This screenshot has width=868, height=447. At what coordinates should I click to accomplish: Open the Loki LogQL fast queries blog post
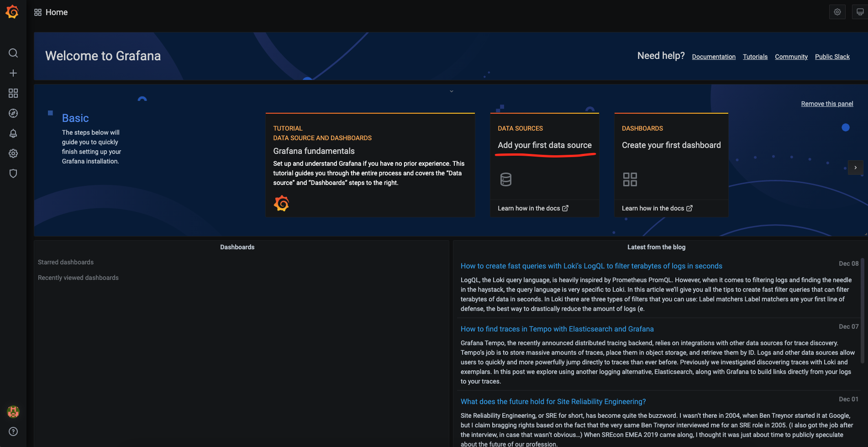pyautogui.click(x=591, y=266)
